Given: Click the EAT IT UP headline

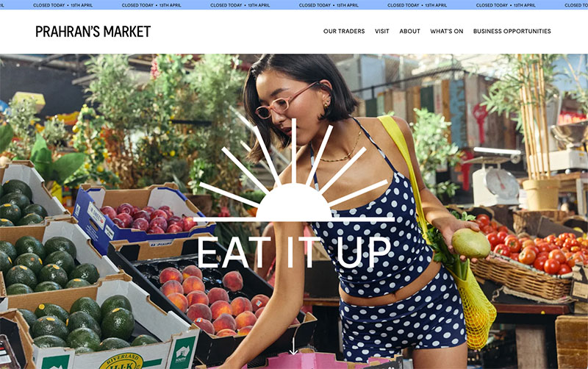Looking at the screenshot, I should [x=294, y=252].
